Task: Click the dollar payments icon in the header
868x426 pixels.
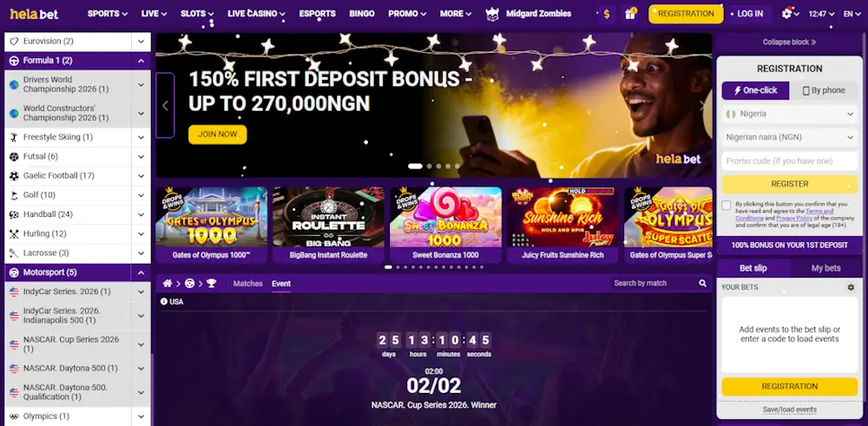Action: [x=607, y=14]
